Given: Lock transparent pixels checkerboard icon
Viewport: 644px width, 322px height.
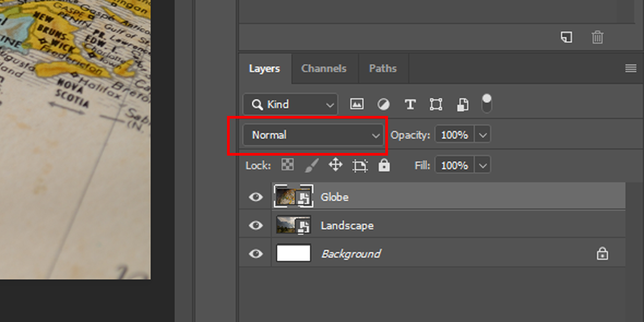Looking at the screenshot, I should coord(288,165).
